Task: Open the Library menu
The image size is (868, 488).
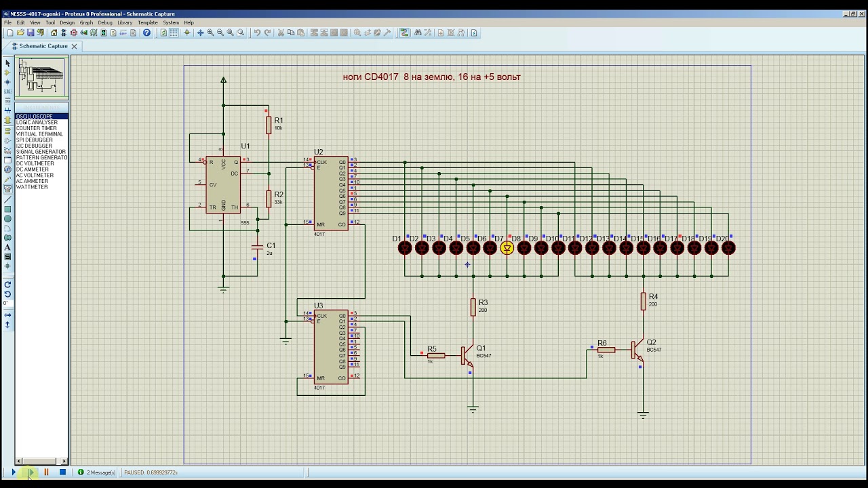Action: (x=125, y=22)
